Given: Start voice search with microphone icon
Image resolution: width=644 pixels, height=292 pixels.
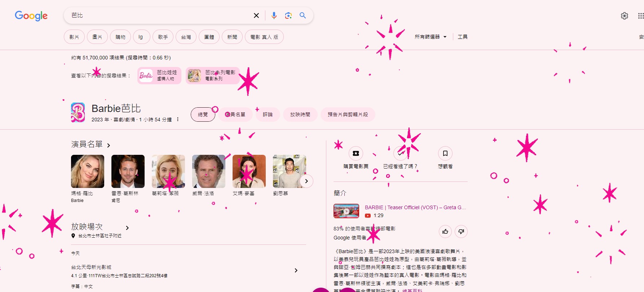Looking at the screenshot, I should pyautogui.click(x=274, y=15).
